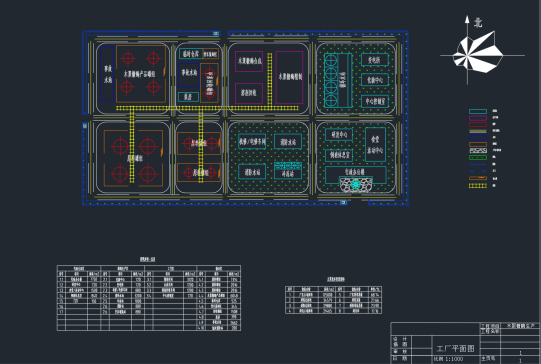Screen dimensions: 541x364
Task: Click the 机修/电修车间 building
Action: (x=252, y=141)
